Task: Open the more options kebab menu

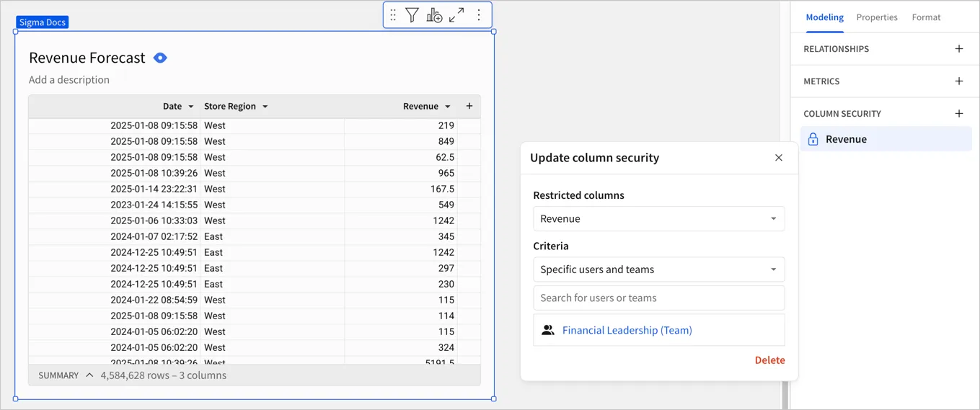Action: (479, 15)
